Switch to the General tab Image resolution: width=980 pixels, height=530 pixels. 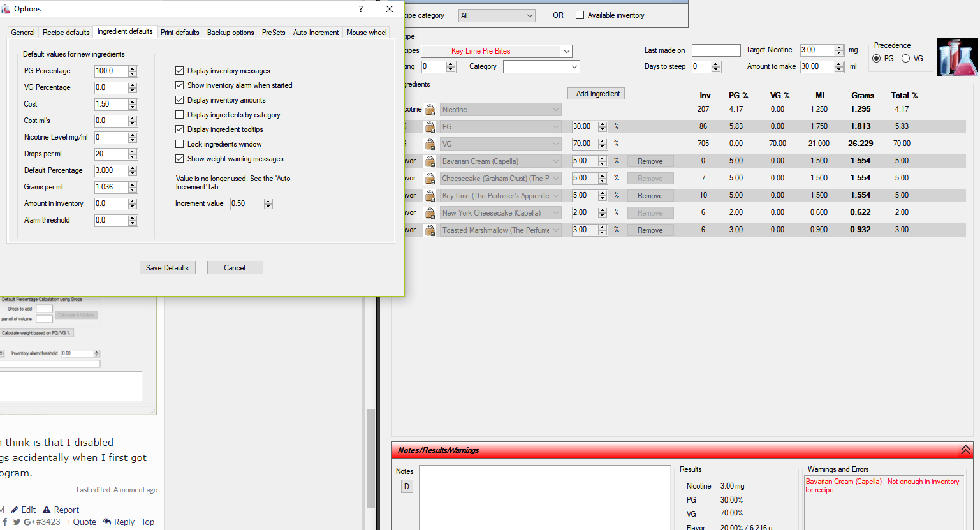coord(23,33)
